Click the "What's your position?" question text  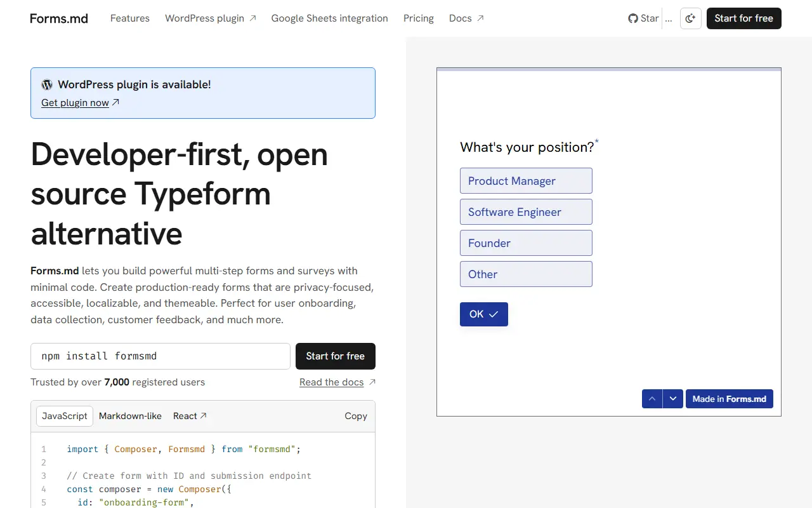(529, 147)
